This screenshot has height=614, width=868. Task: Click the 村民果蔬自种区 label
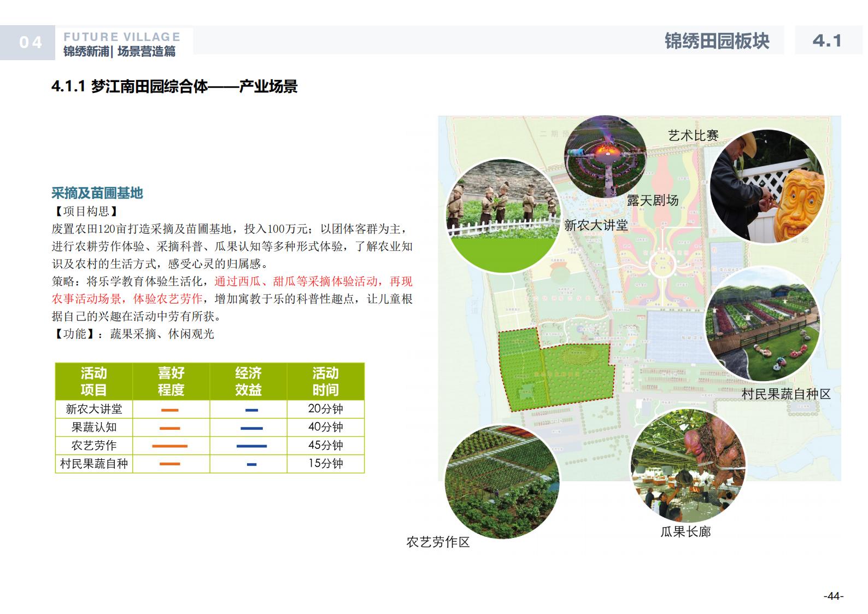point(785,394)
